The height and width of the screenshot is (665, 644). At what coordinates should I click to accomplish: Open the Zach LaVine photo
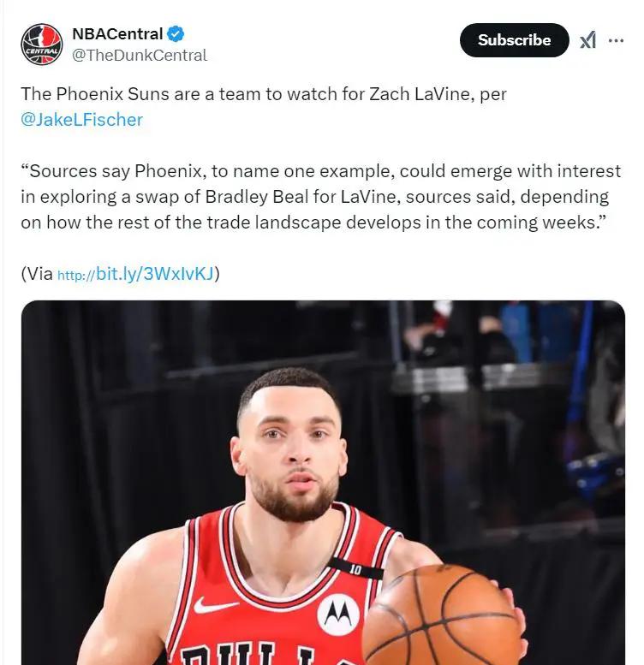(x=323, y=483)
